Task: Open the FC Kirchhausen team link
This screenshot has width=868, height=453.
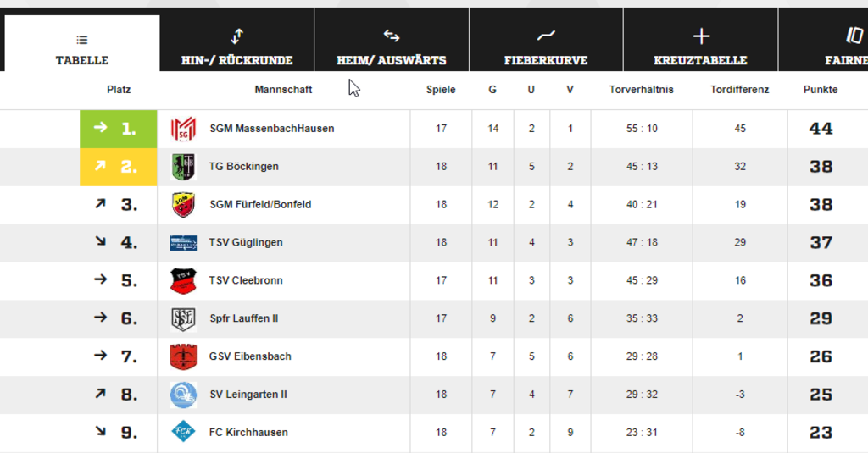Action: [x=248, y=432]
